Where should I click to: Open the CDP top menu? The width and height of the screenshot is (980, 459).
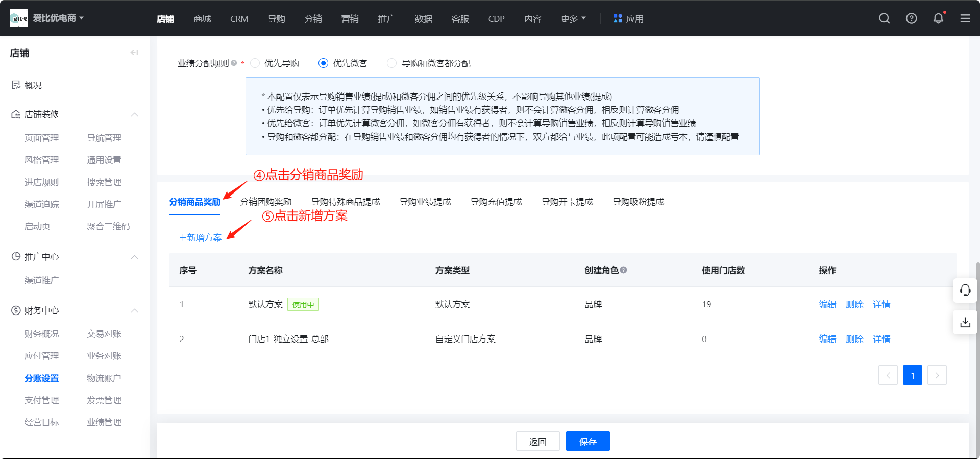(x=496, y=19)
